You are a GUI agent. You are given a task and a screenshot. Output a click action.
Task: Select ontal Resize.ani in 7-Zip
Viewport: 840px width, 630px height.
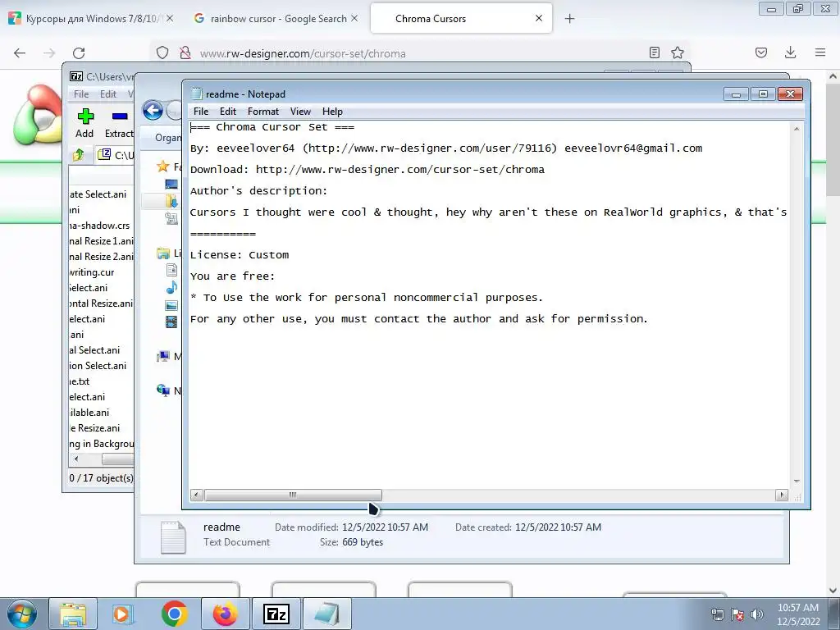101,304
